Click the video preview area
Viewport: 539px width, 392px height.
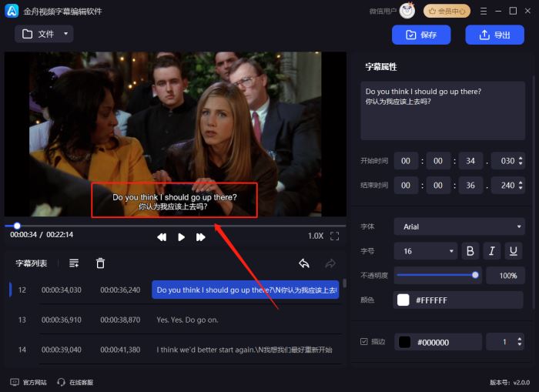[176, 134]
